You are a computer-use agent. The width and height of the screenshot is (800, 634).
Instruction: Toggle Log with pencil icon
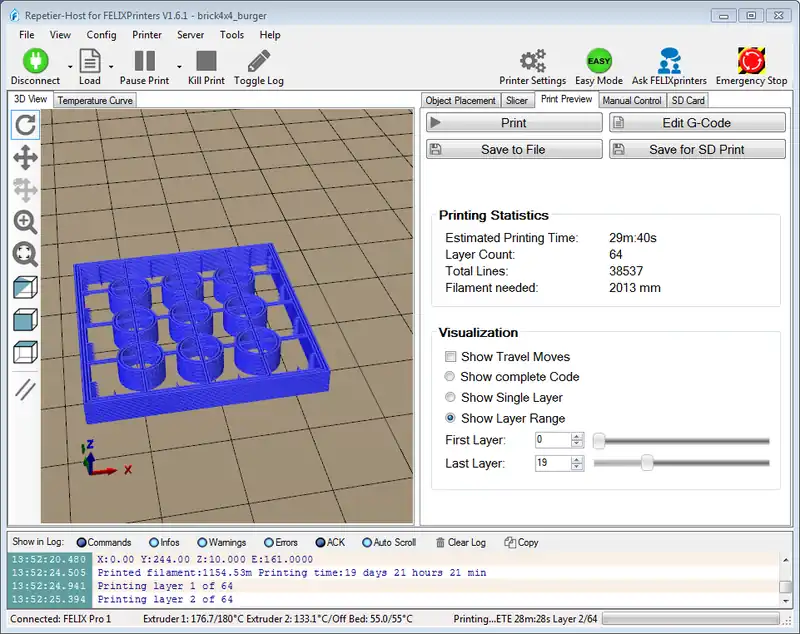tap(259, 61)
